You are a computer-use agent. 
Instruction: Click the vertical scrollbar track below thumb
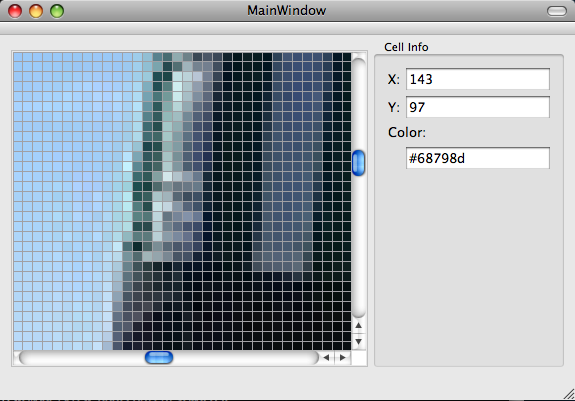[359, 246]
